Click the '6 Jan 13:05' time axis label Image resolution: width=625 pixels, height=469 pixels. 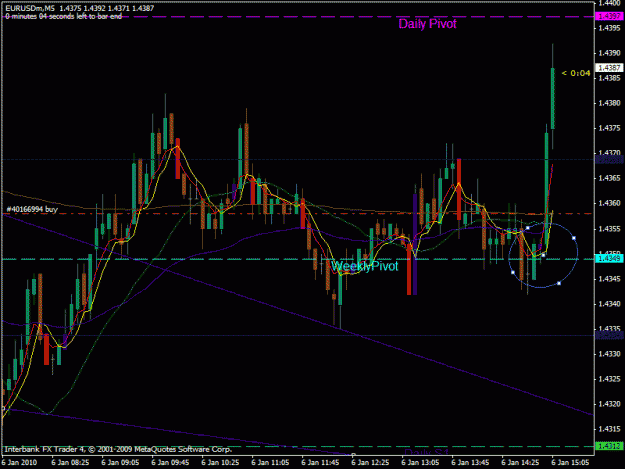tap(420, 463)
